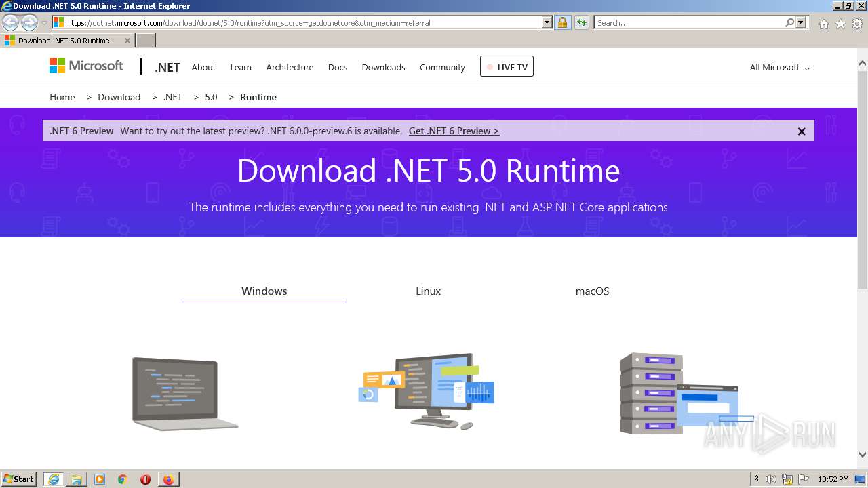
Task: Launch the media player taskbar icon
Action: tap(100, 479)
